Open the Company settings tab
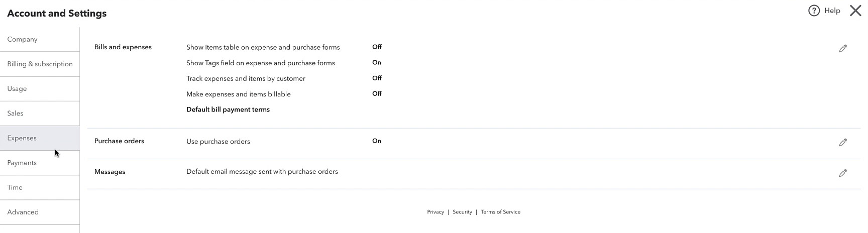Image resolution: width=868 pixels, height=233 pixels. click(x=40, y=39)
